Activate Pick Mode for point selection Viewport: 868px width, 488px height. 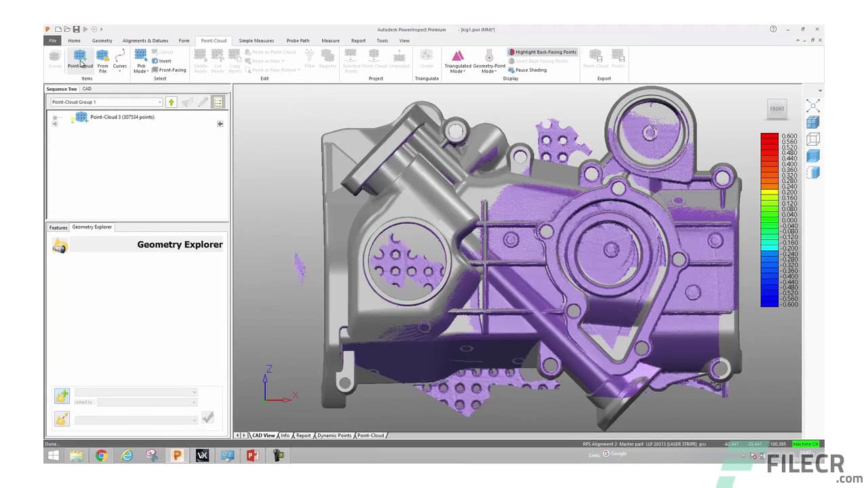pos(140,58)
